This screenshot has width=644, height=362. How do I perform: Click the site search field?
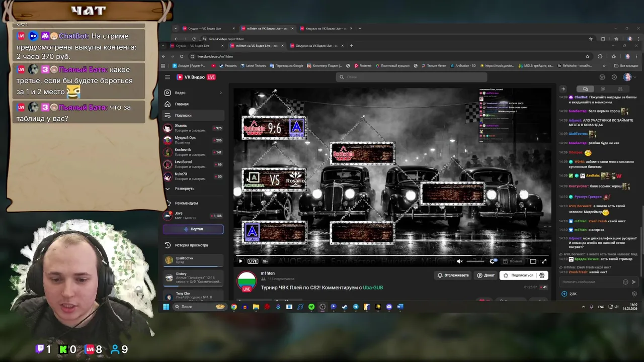pos(412,77)
